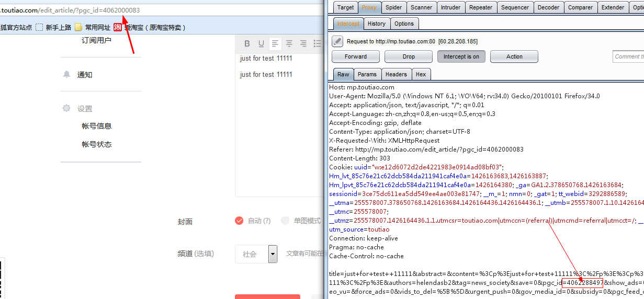Open 帐号信息 account info
Screen dimensions: 644x299
point(97,126)
